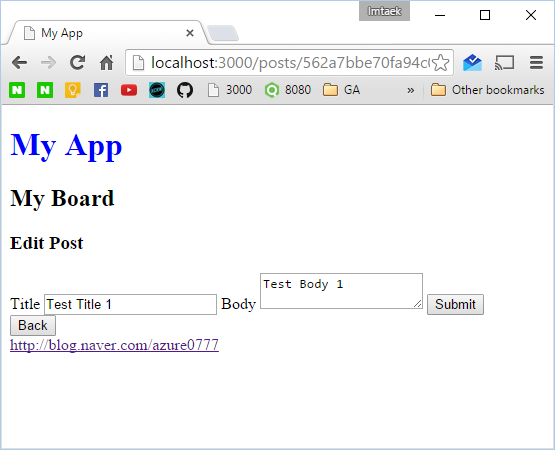Open the Chrome hamburger menu
Viewport: 555px width, 450px height.
(536, 63)
